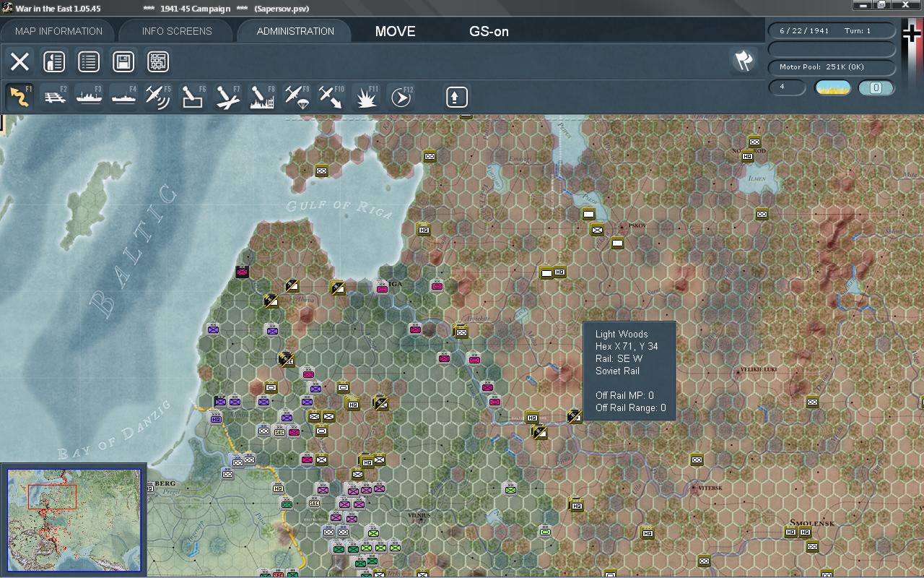Select the unit counter on the Estonian island

pyautogui.click(x=322, y=171)
